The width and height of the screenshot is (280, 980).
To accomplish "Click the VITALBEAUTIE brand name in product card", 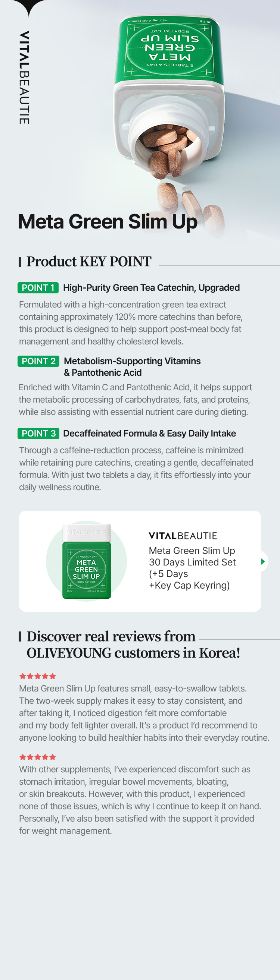I will 183,536.
